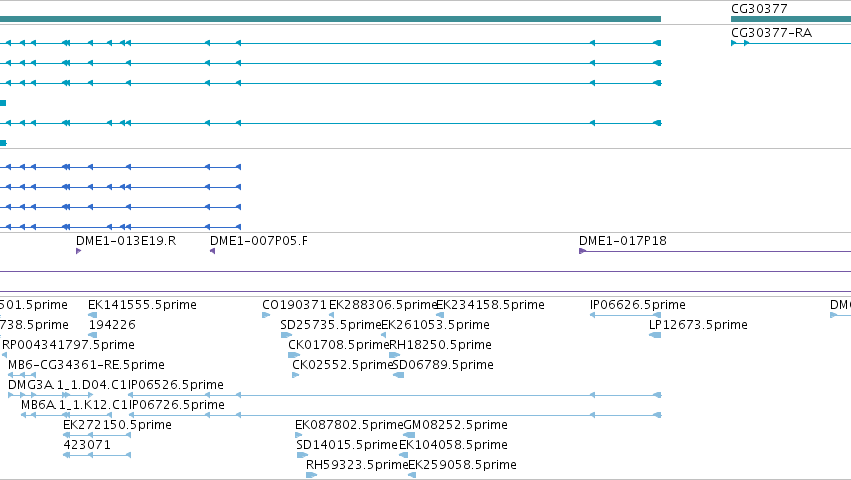Click the IP06726.5prime label
Screen dimensions: 851x480
(176, 405)
